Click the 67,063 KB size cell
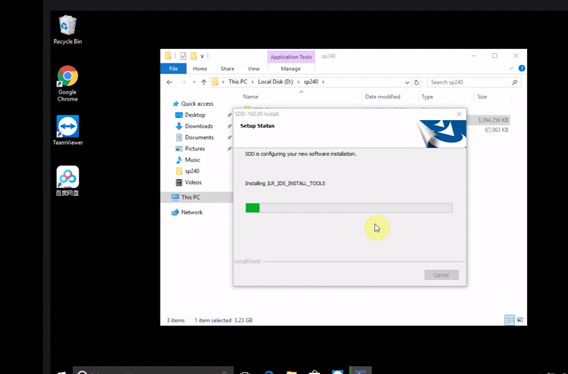Screen dimensions: 568x374 click(496, 130)
